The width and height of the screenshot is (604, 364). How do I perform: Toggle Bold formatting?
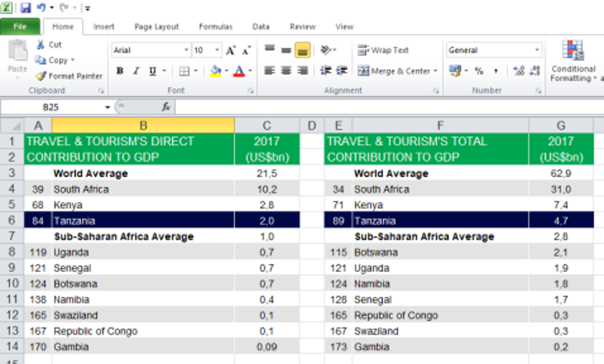(120, 71)
